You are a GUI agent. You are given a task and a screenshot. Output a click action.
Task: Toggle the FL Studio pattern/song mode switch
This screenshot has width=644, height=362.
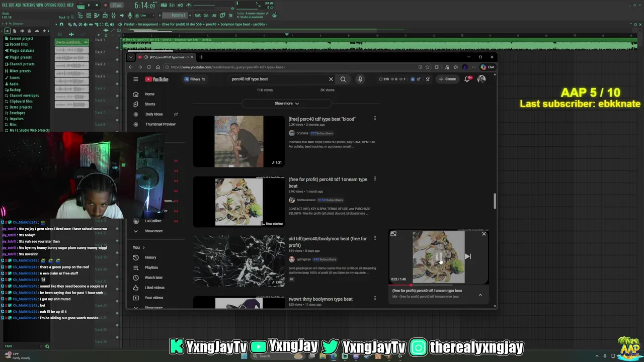80,5
